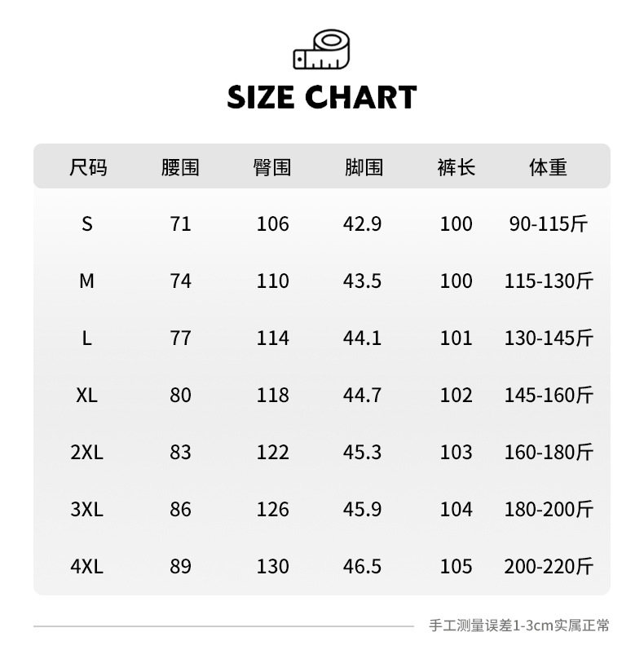Select the 尺码 column header
The height and width of the screenshot is (659, 644).
click(x=87, y=167)
